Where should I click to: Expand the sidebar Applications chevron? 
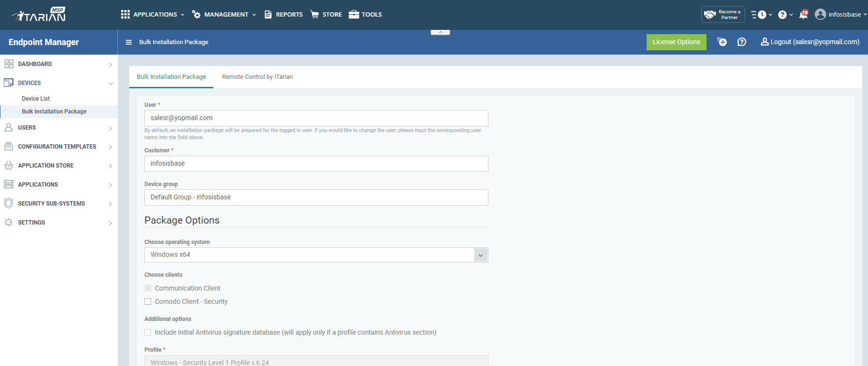pos(110,185)
